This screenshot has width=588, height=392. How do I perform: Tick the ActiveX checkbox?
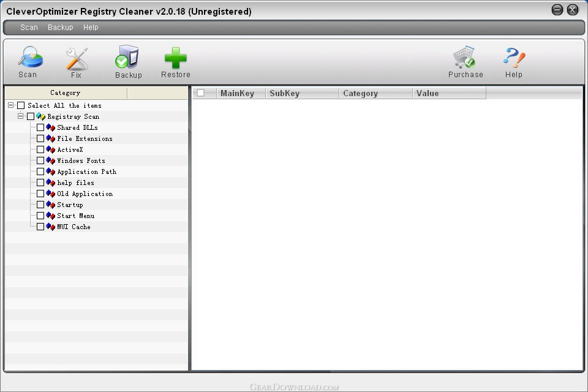pos(40,149)
